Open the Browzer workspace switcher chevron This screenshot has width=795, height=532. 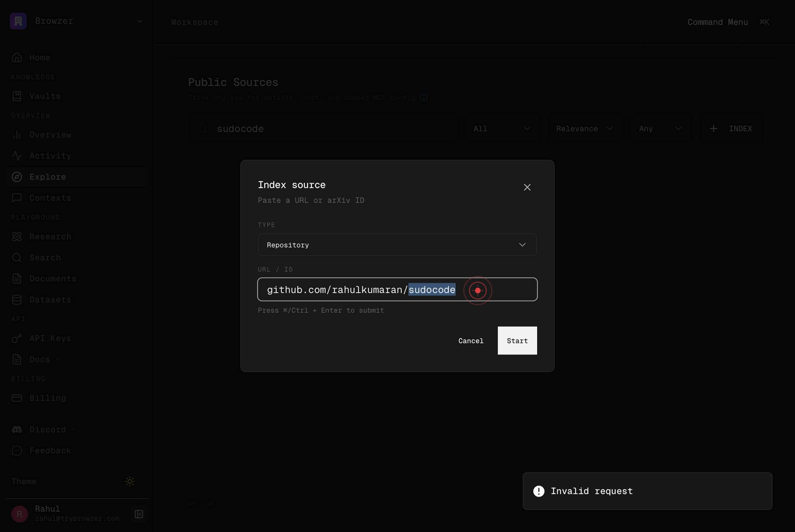140,21
